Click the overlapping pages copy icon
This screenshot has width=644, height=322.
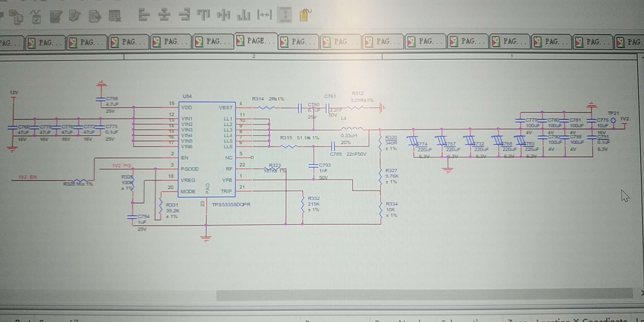(x=16, y=17)
